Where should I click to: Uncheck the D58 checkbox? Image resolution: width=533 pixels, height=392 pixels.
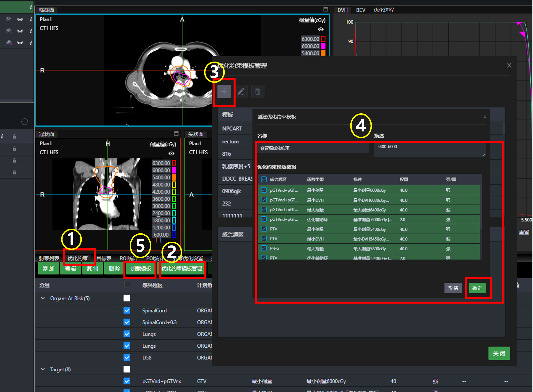pyautogui.click(x=127, y=357)
